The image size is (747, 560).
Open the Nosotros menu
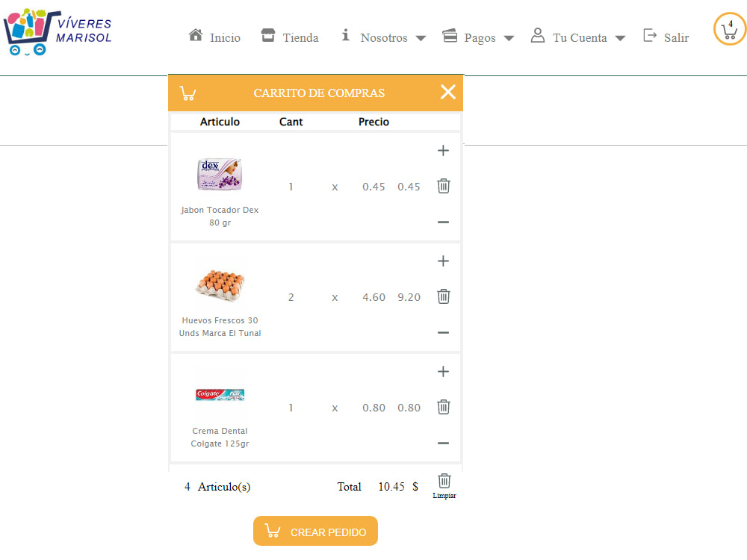pyautogui.click(x=383, y=37)
